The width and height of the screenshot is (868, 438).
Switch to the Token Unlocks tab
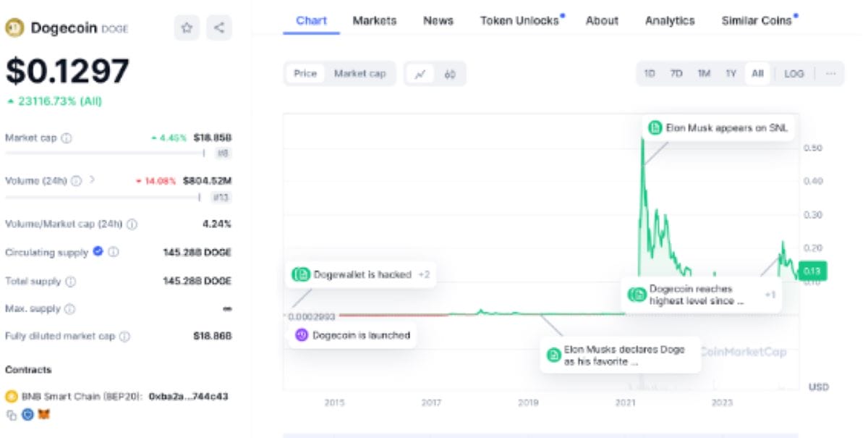coord(519,20)
